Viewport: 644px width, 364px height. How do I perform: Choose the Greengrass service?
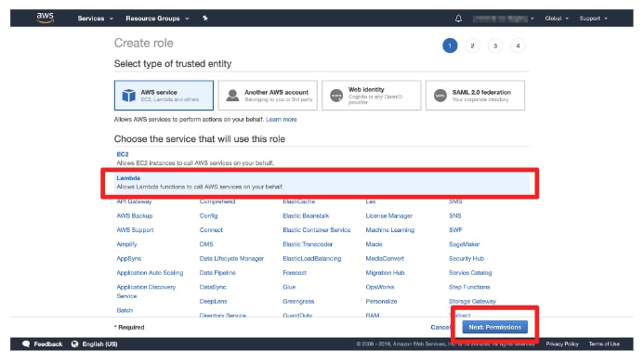[x=298, y=301]
